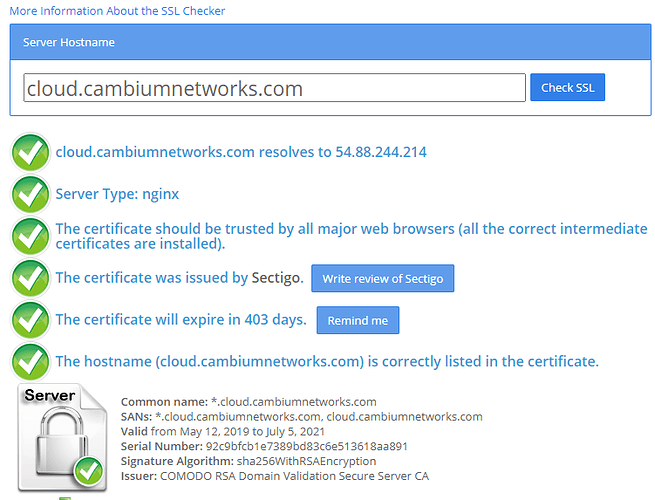Click 'Valid from May 12, 2019' line

pos(223,431)
